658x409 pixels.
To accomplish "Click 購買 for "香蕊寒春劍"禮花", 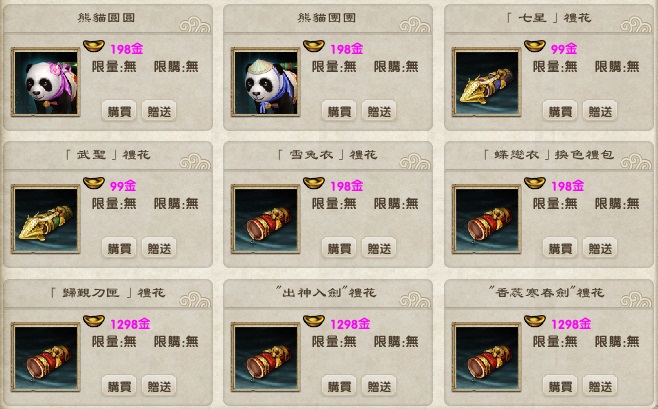I will point(560,386).
